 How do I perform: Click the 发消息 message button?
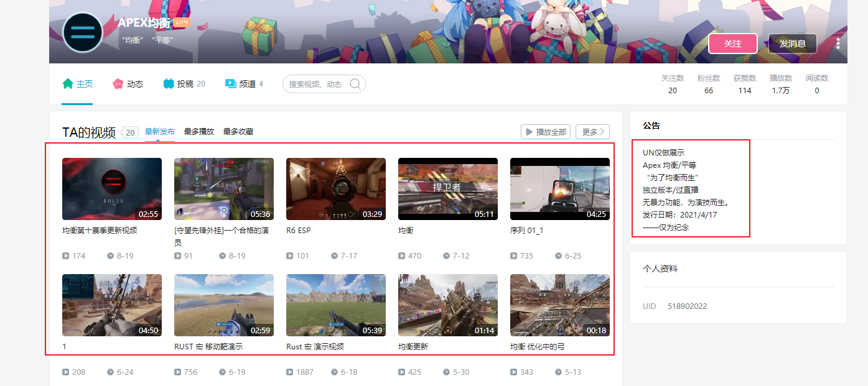pos(793,44)
